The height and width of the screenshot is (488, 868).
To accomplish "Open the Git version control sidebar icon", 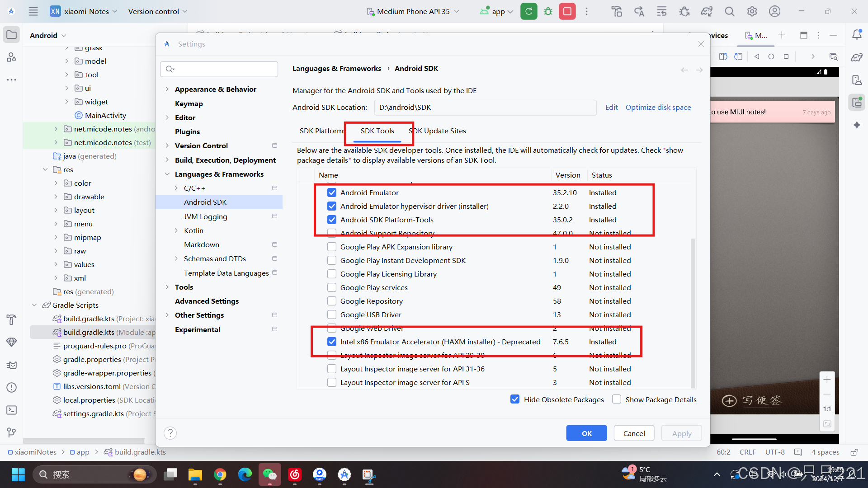I will tap(12, 432).
